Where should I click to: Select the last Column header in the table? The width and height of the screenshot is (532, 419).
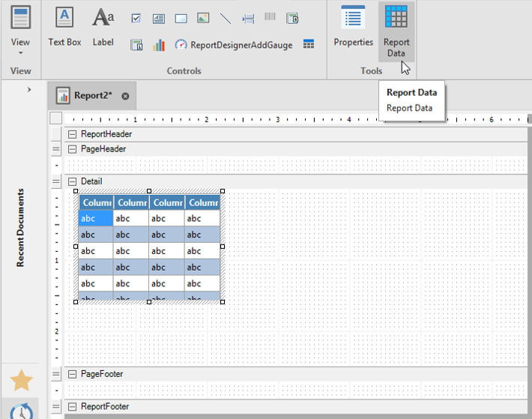point(203,202)
